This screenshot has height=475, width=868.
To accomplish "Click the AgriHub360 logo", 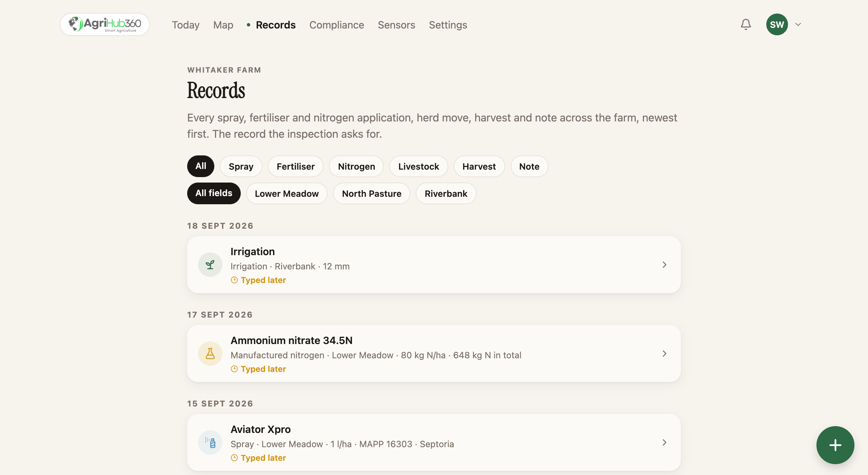I will (105, 24).
